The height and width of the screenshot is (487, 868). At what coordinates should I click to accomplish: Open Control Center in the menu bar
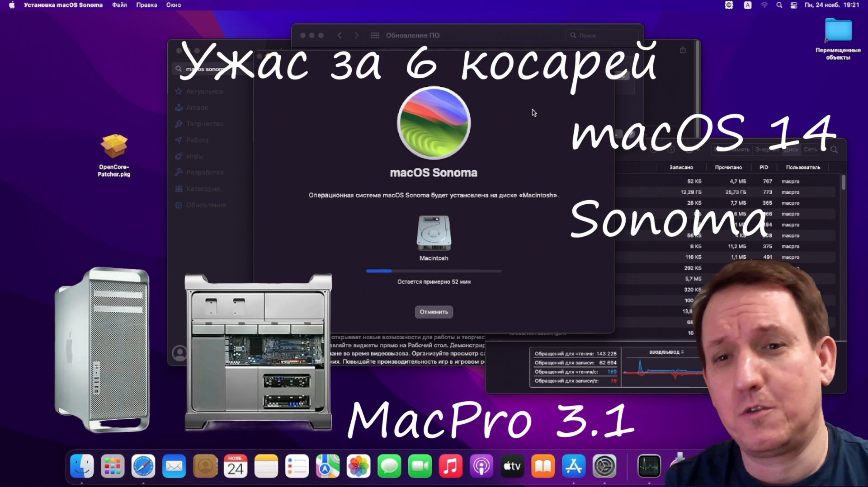[x=793, y=5]
